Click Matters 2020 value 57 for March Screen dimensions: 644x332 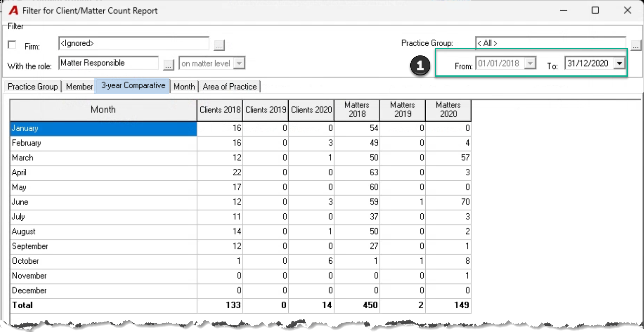(x=465, y=158)
